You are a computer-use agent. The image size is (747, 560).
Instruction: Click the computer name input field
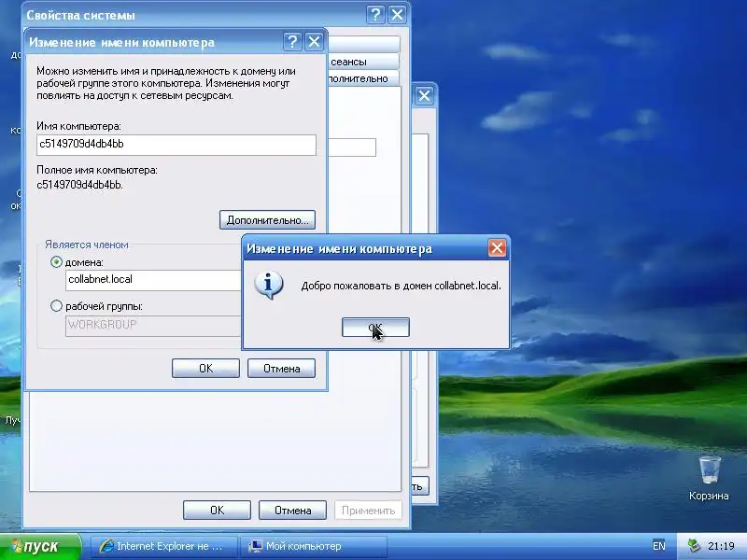pyautogui.click(x=176, y=145)
